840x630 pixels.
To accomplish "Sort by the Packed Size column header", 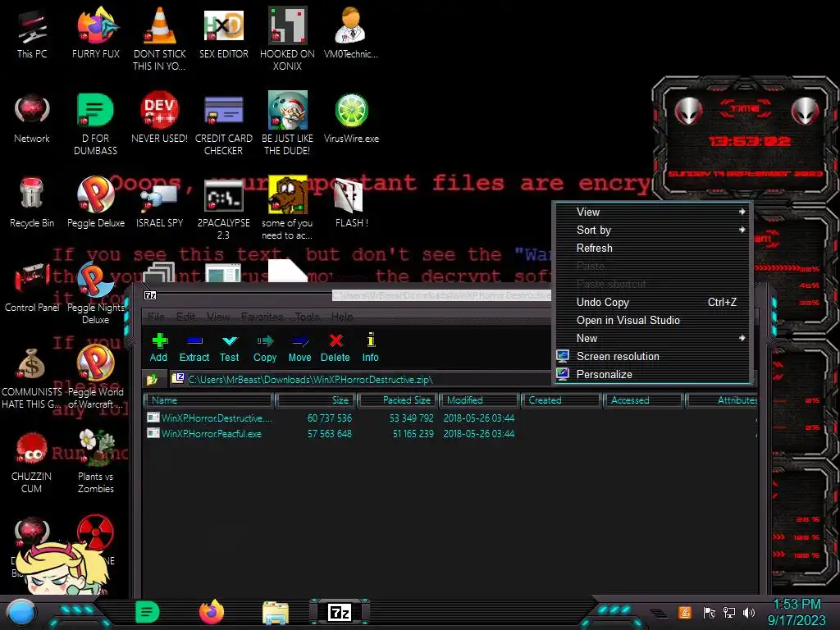I will (x=398, y=400).
